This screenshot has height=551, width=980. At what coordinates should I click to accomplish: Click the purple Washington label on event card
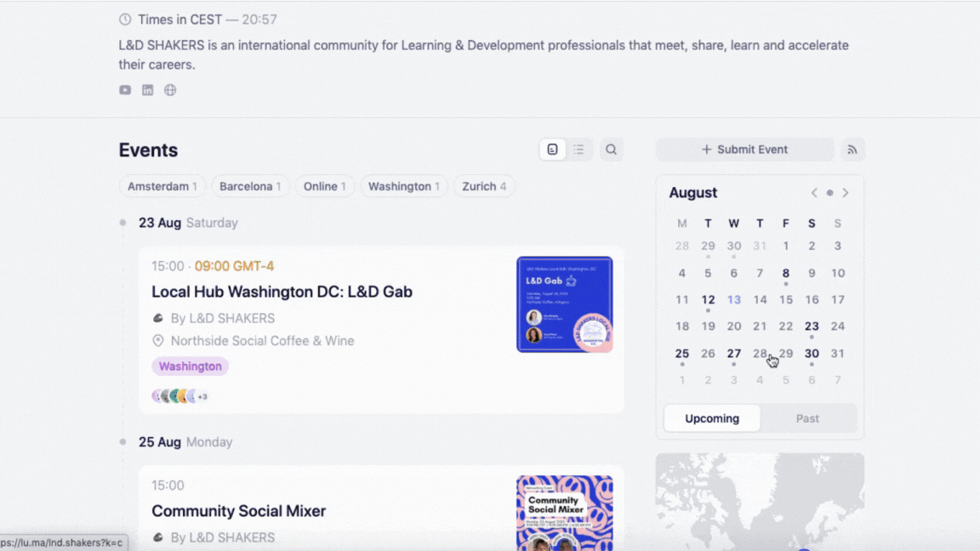tap(190, 366)
